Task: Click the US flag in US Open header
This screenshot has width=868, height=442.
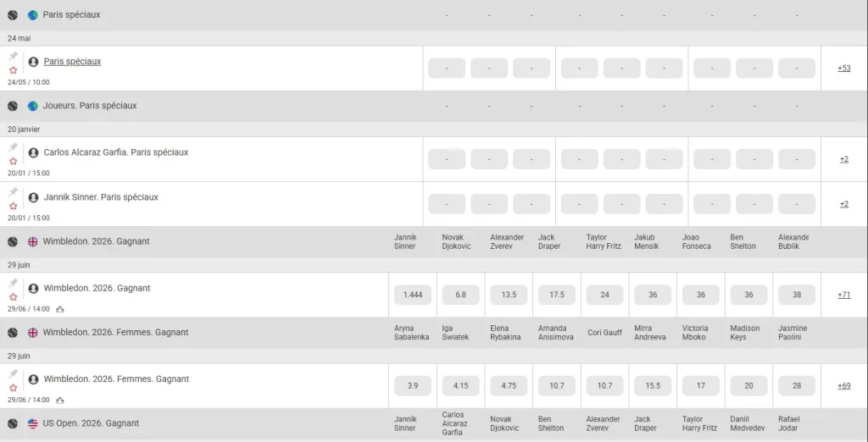Action: pyautogui.click(x=33, y=423)
